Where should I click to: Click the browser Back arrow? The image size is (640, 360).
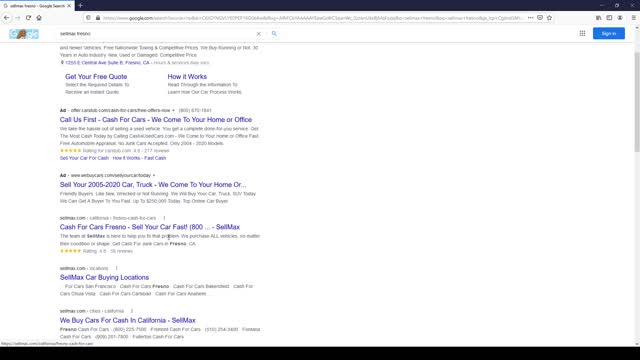pyautogui.click(x=7, y=18)
